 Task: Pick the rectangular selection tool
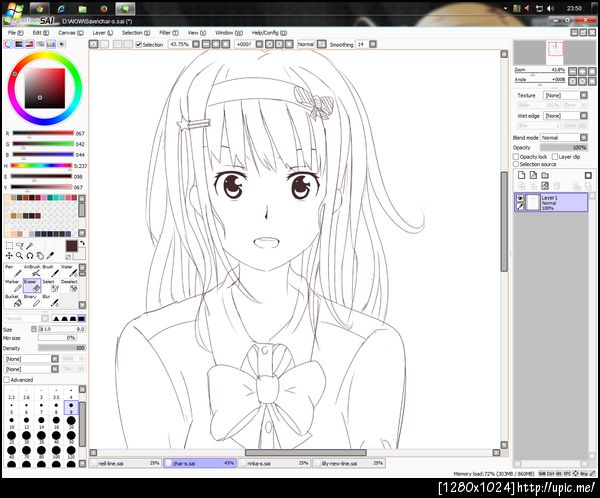[x=9, y=245]
